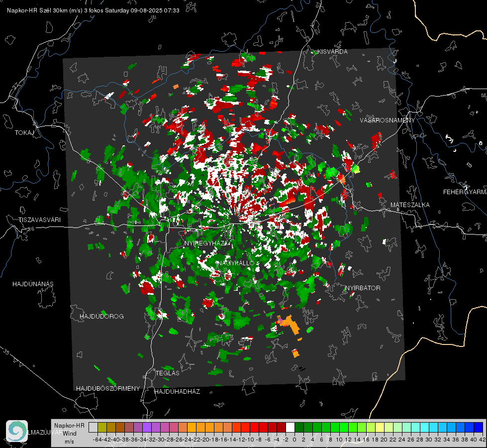Image resolution: width=487 pixels, height=448 pixels.
Task: Click road number 35 marker
Action: pyautogui.click(x=6, y=351)
